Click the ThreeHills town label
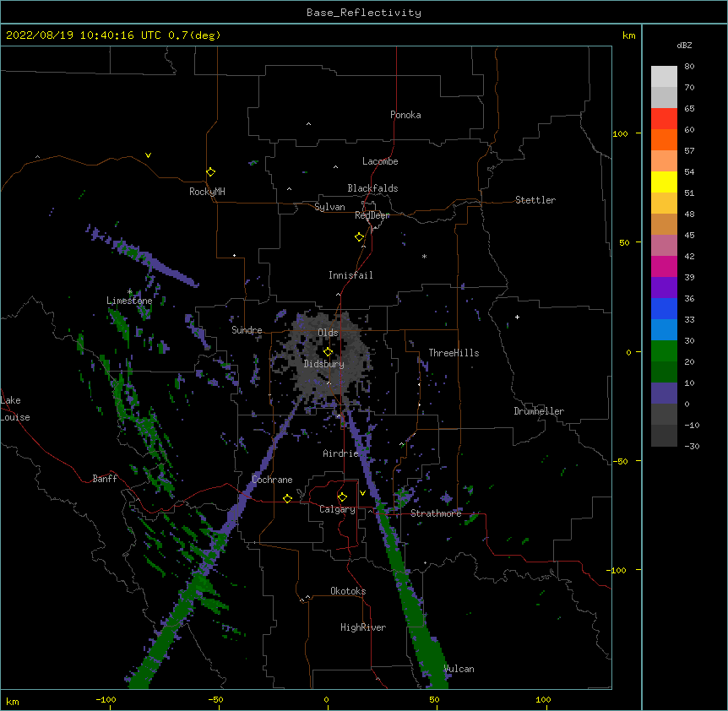 coord(454,353)
